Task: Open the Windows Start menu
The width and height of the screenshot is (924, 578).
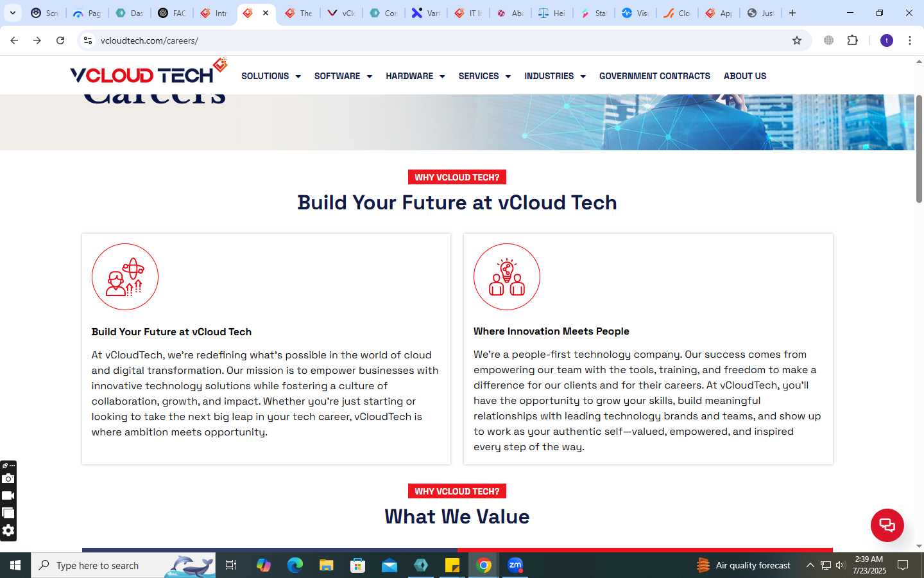Action: tap(15, 565)
